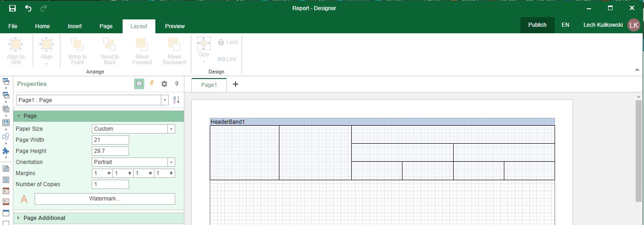
Task: Click the EN language button
Action: pyautogui.click(x=565, y=25)
